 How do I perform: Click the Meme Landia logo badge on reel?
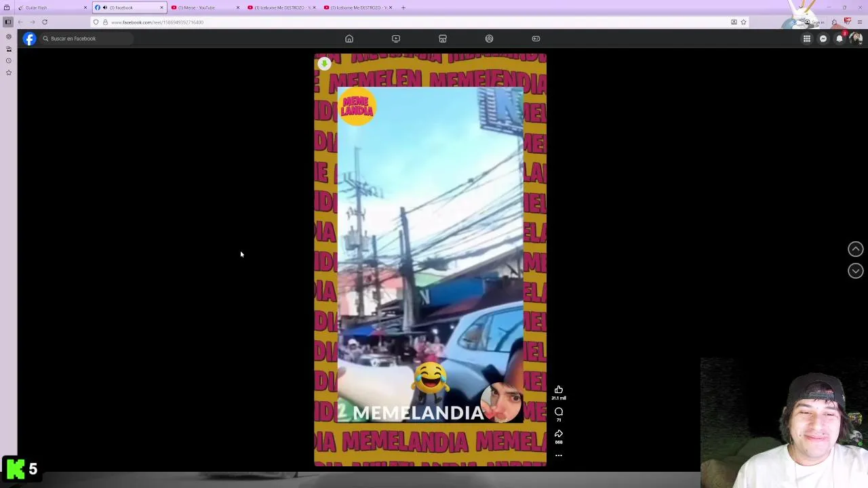(357, 107)
